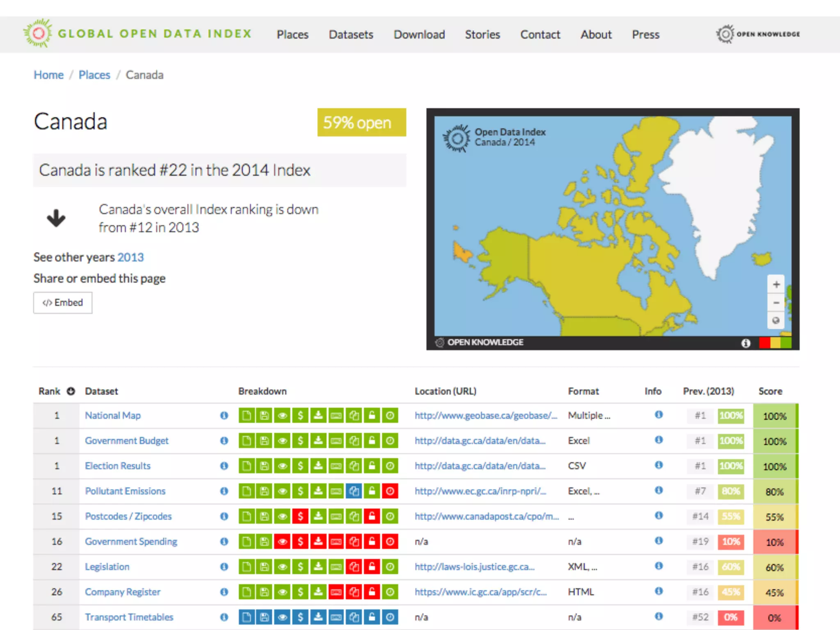
Task: Click the red eye icon in Government Spending row
Action: [x=282, y=541]
